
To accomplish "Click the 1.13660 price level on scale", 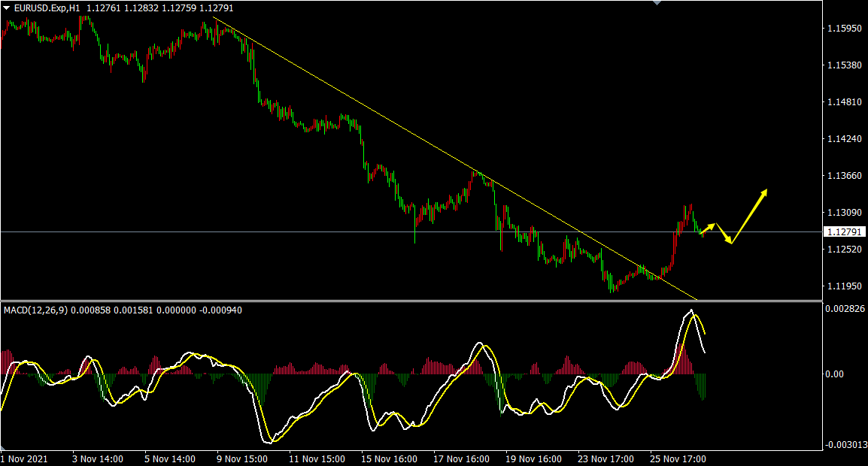I will click(x=844, y=176).
